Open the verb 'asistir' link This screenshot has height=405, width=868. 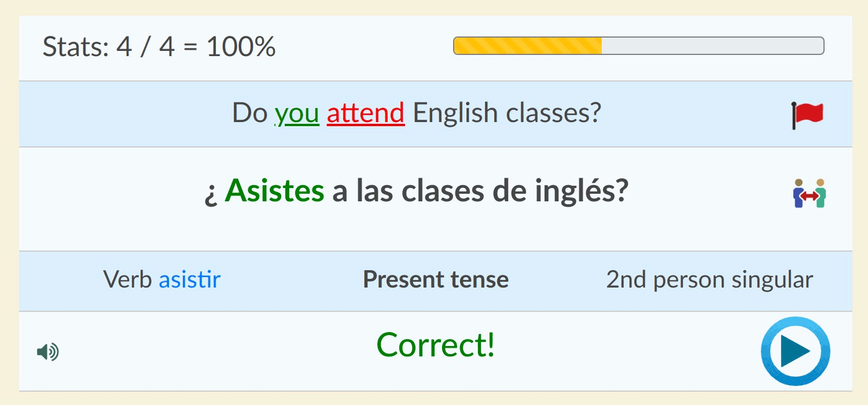[x=189, y=279]
